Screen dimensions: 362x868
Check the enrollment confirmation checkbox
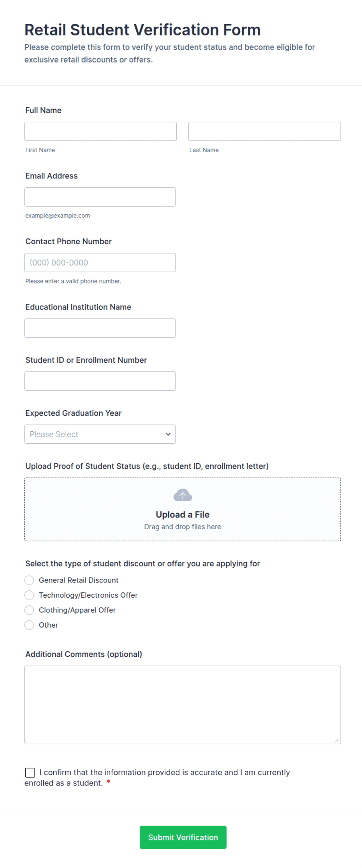pos(30,772)
